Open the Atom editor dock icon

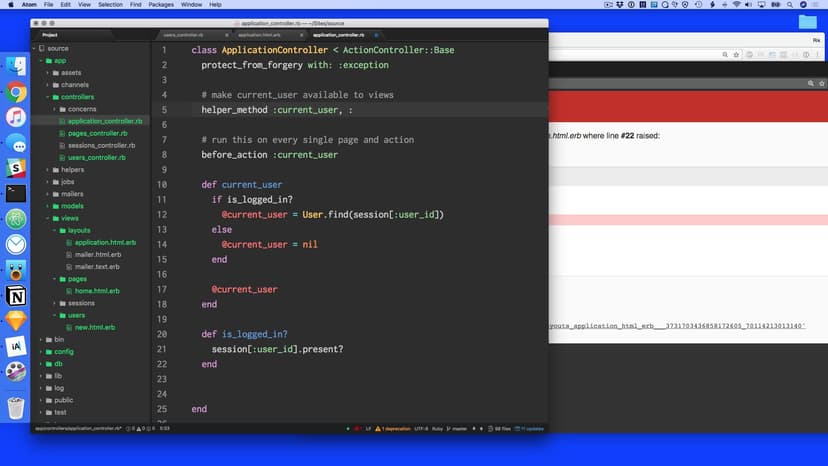point(16,219)
